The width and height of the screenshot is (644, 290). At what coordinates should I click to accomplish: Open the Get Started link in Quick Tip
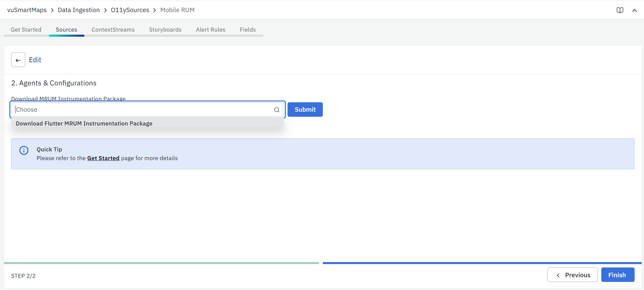(103, 158)
